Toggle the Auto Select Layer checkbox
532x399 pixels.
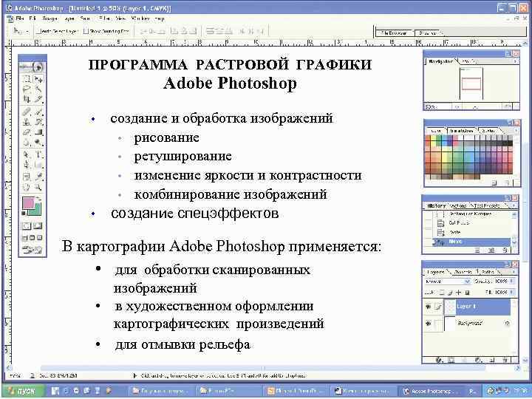pos(39,31)
